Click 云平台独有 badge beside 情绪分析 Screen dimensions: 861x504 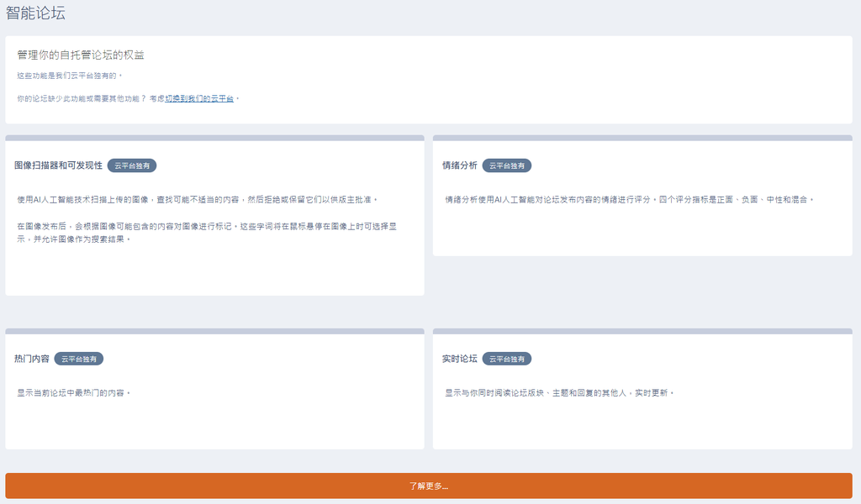(507, 165)
